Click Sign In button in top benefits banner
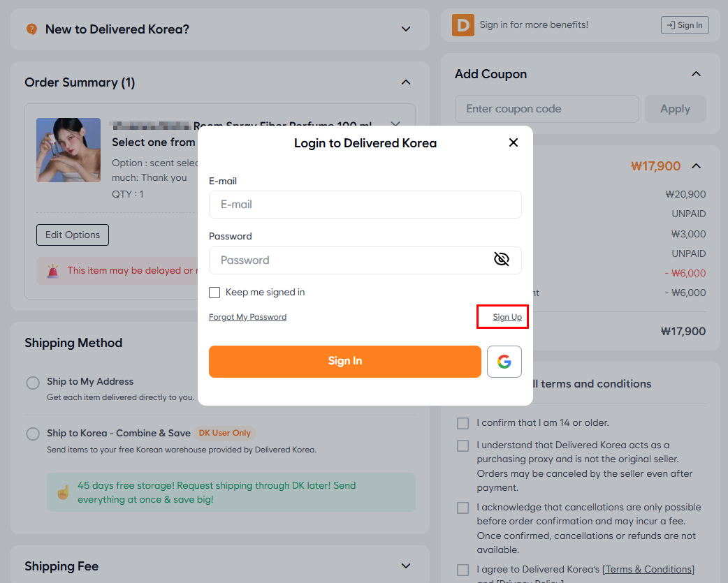The width and height of the screenshot is (728, 583). [x=685, y=25]
